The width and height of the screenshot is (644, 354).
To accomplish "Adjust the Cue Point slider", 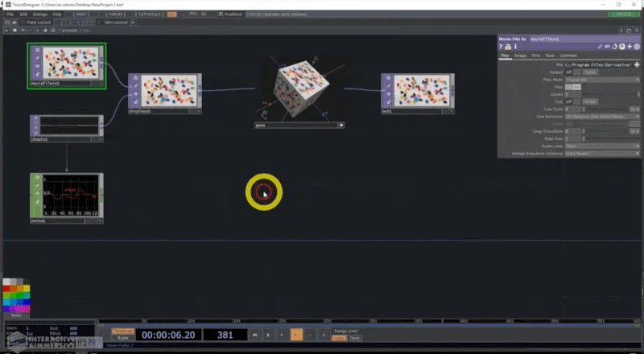I will point(605,109).
